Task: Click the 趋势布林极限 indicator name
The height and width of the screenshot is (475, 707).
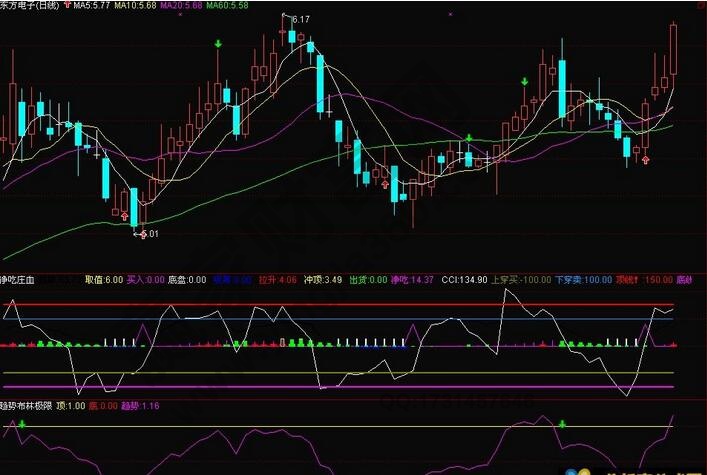Action: click(x=27, y=406)
